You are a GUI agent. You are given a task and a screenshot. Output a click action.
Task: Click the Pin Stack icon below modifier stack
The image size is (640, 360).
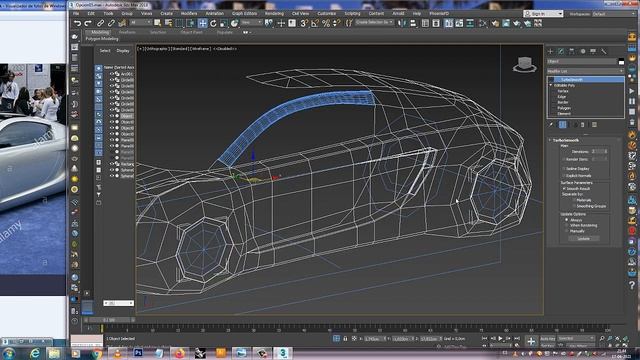551,124
